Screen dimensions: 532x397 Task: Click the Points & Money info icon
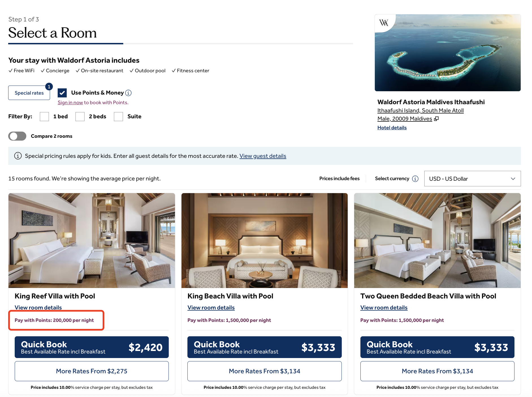pyautogui.click(x=128, y=93)
